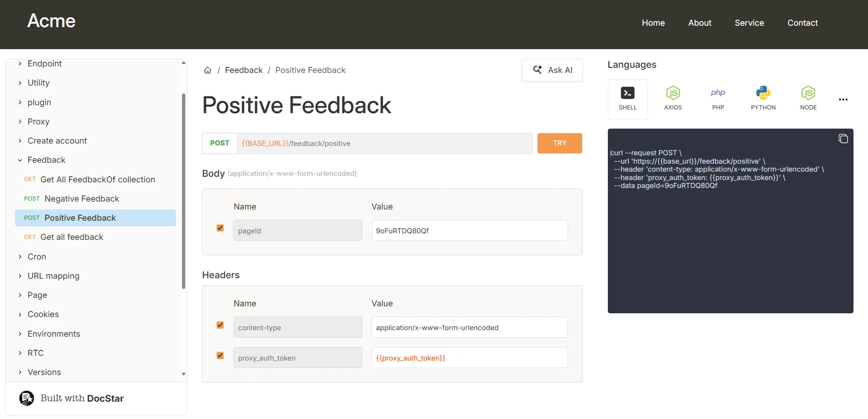The height and width of the screenshot is (419, 868).
Task: Disable the content-type header checkbox
Action: pos(220,325)
